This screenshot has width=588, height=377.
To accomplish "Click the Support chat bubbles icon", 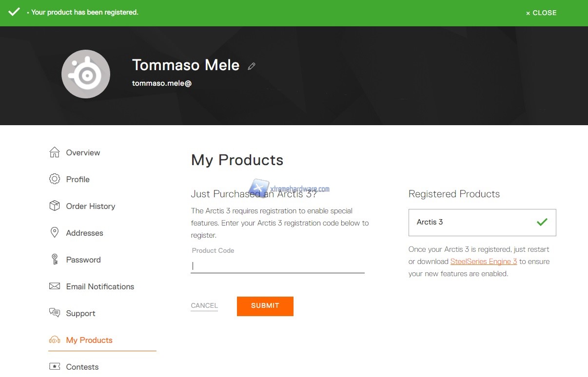I will tap(55, 313).
